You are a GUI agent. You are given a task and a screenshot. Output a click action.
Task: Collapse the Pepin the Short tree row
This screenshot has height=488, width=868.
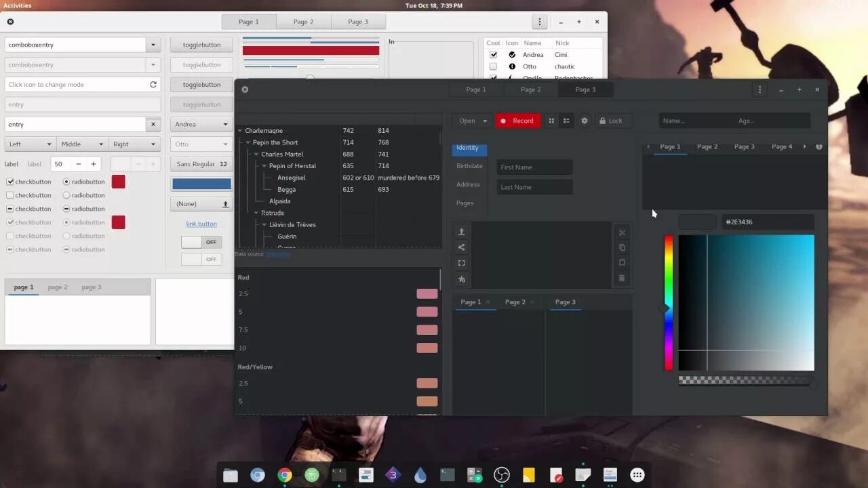pyautogui.click(x=248, y=142)
